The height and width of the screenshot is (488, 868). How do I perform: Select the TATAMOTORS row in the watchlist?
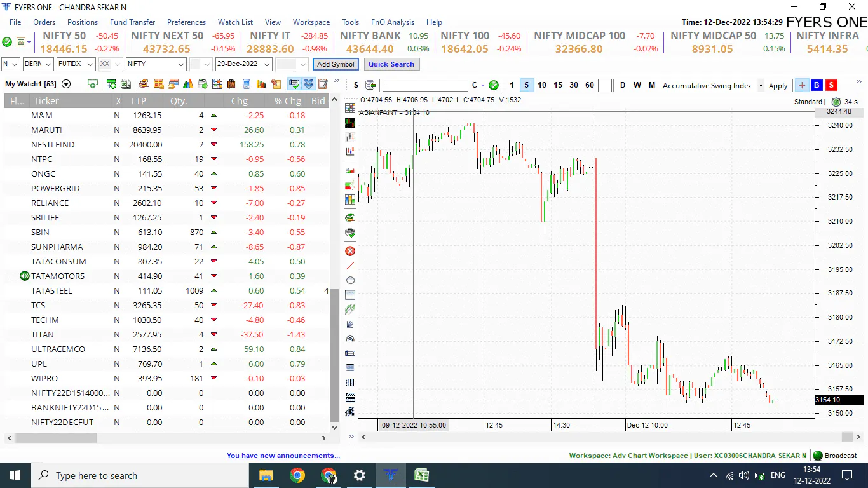[166, 276]
